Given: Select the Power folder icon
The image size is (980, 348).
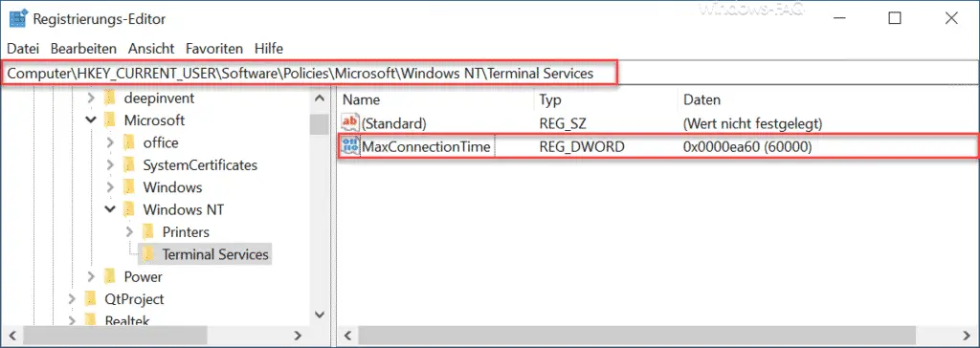Looking at the screenshot, I should point(110,277).
